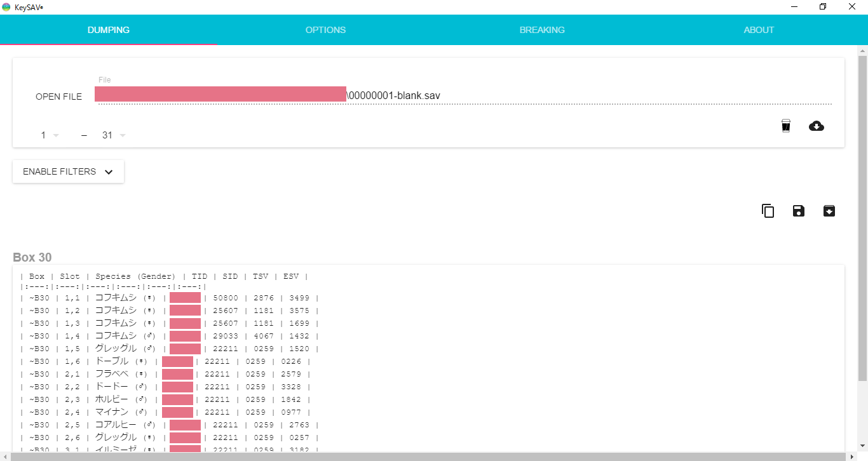Expand the ENABLE FILTERS section
Image resolution: width=868 pixels, height=461 pixels.
tap(68, 171)
